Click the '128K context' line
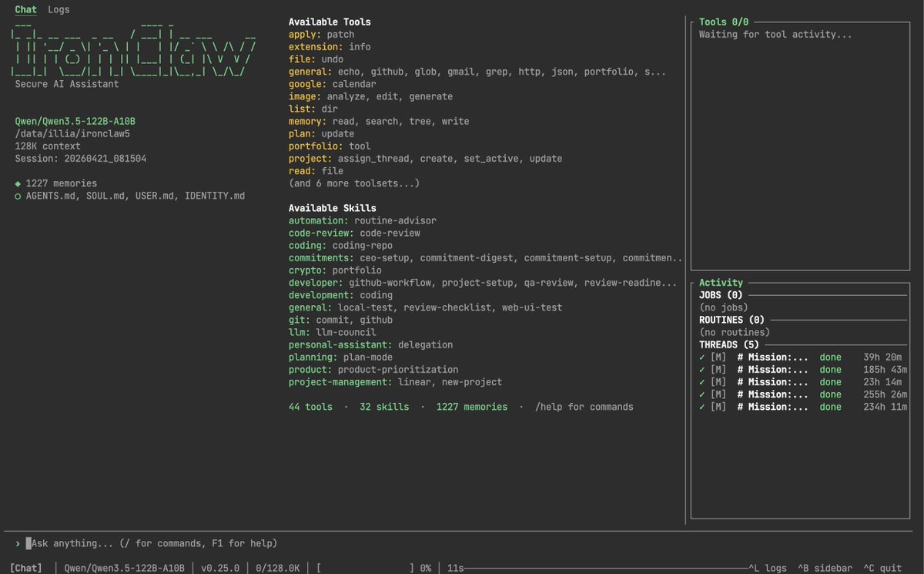 [48, 146]
